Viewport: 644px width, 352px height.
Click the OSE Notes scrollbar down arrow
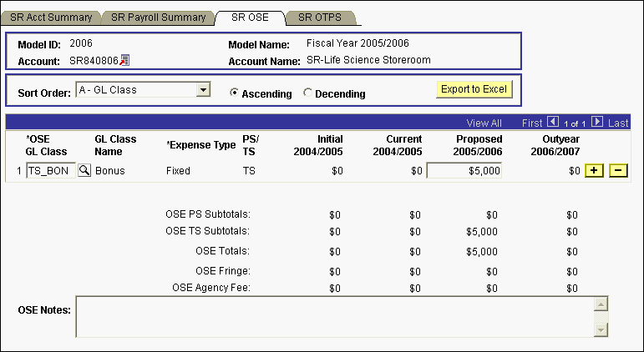pyautogui.click(x=599, y=330)
